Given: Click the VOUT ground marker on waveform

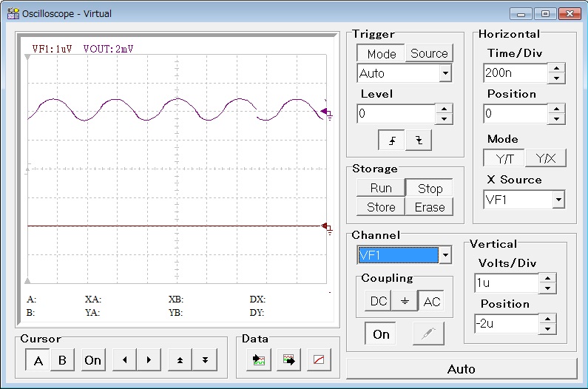Looking at the screenshot, I should (x=326, y=112).
